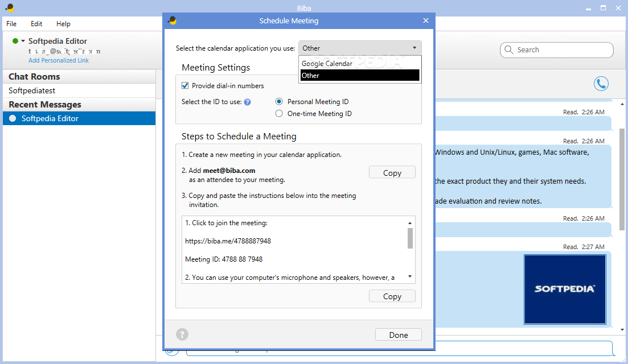Open the calendar application dropdown
This screenshot has width=628, height=364.
pos(360,48)
